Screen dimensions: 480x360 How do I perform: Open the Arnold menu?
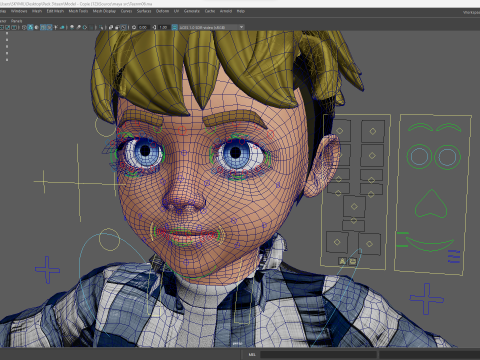(x=226, y=11)
